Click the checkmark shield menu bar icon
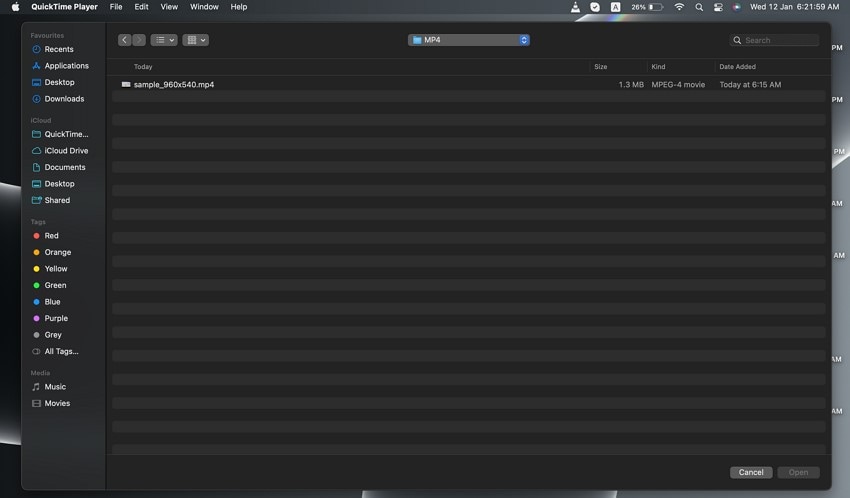Viewport: 850px width, 498px height. coord(595,7)
